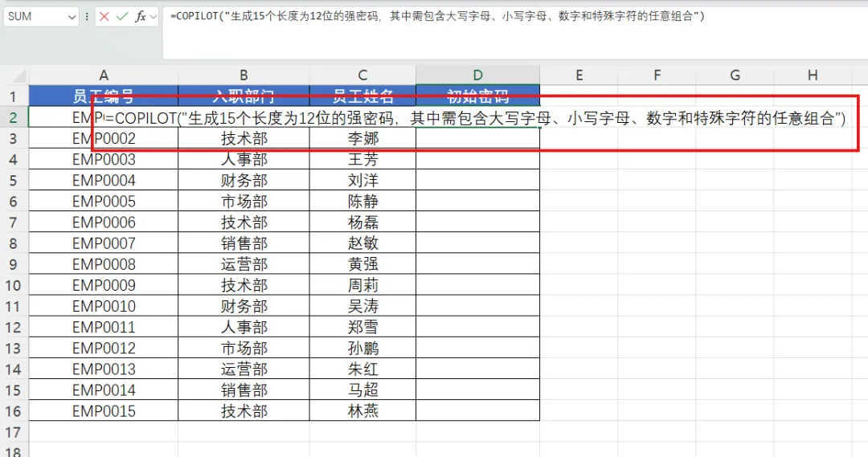
Task: Click name cell 朱红
Action: click(362, 369)
